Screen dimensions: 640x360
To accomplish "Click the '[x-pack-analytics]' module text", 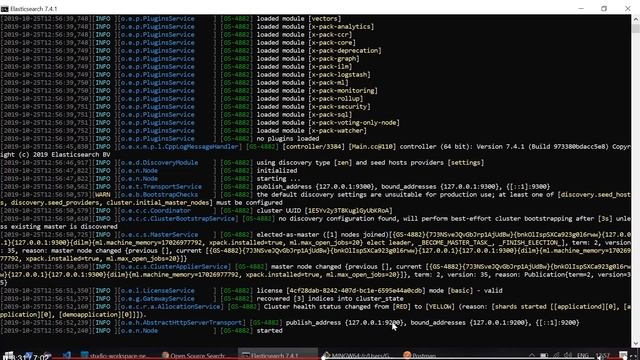I will tap(341, 27).
